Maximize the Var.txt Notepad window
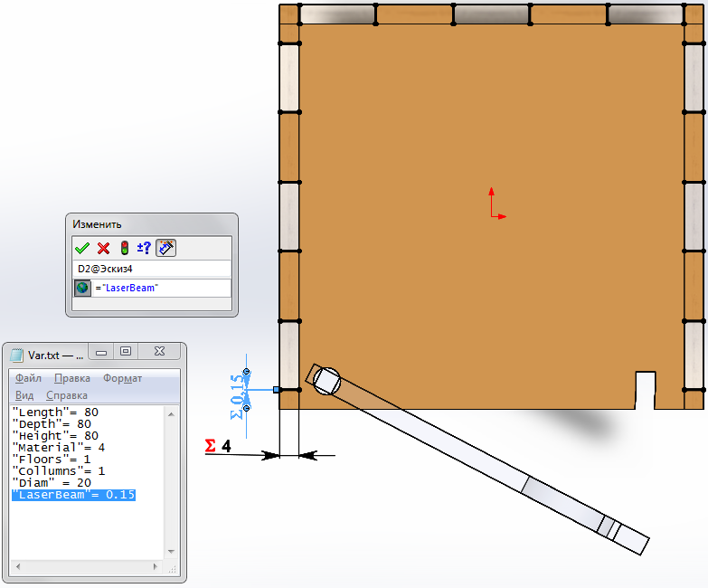The width and height of the screenshot is (708, 588). 126,351
